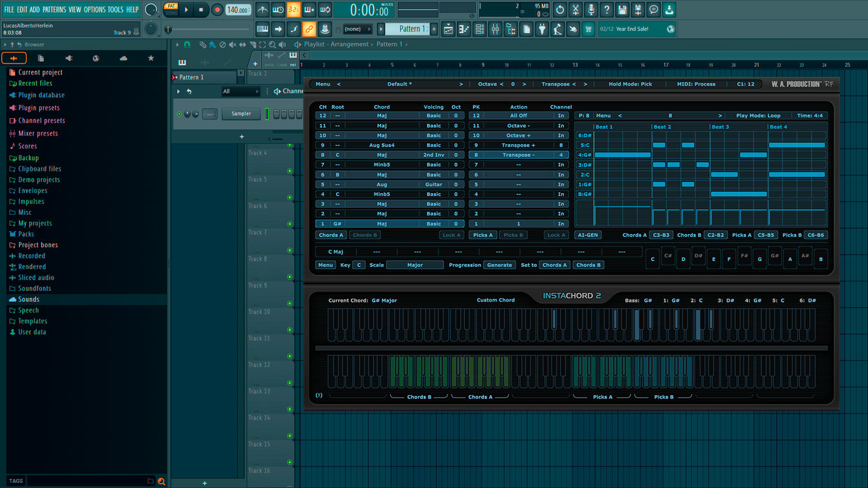
Task: Click the song position slider
Action: coord(208,29)
